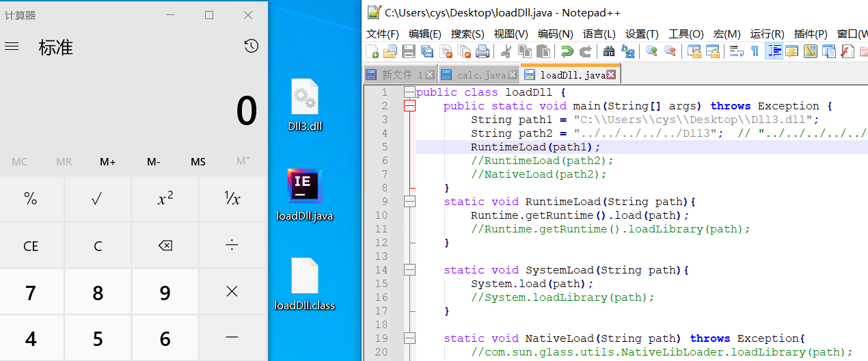Open the 语言(L) menu
Viewport: 868px width, 361px height.
[x=599, y=34]
